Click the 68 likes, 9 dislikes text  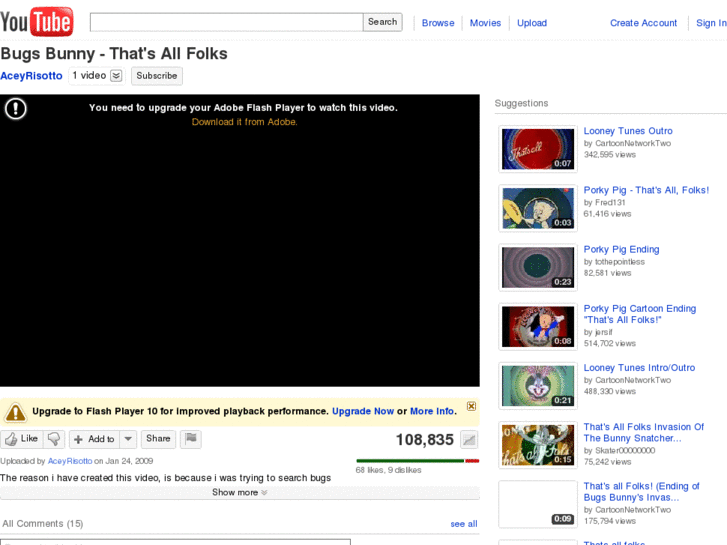tap(389, 470)
